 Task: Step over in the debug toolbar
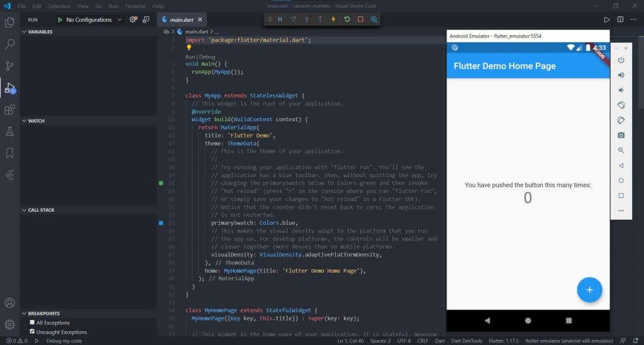(x=293, y=19)
